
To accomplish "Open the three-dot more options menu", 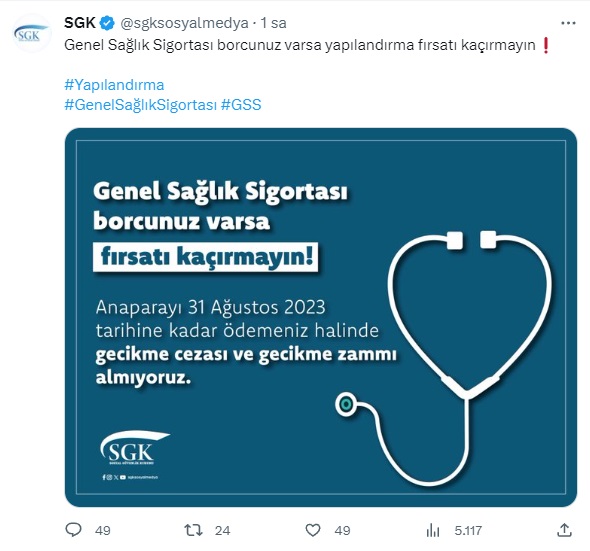I will coord(568,23).
